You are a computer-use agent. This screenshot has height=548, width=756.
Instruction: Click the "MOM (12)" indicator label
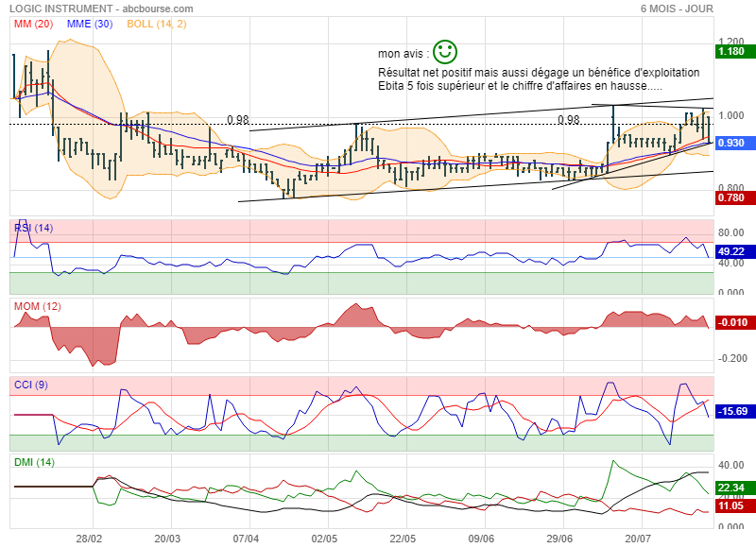pyautogui.click(x=38, y=306)
